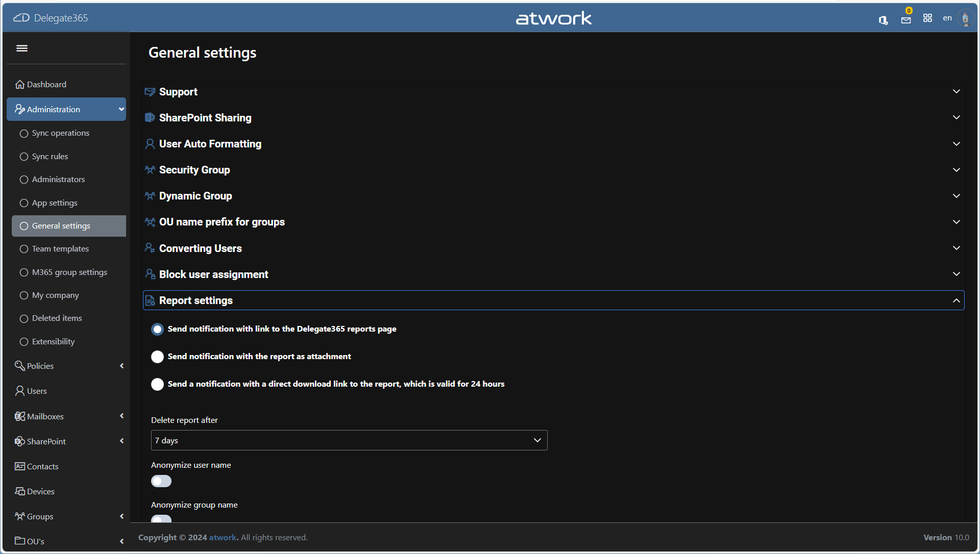
Task: Click the Security Group section icon
Action: (x=150, y=170)
